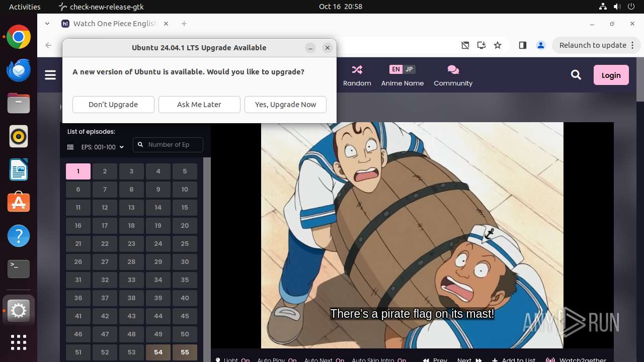The image size is (644, 362).
Task: Select episode 13
Action: click(x=131, y=208)
